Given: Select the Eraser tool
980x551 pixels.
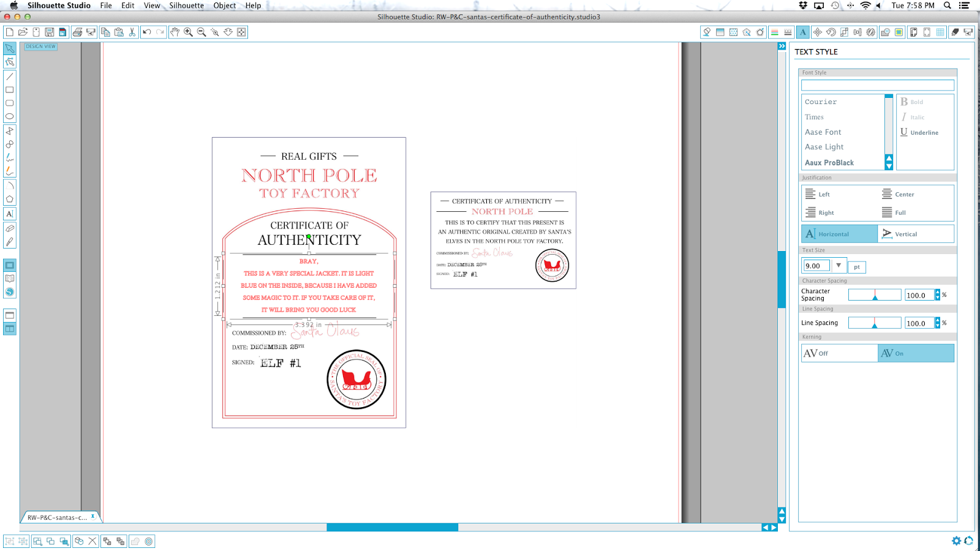Looking at the screenshot, I should pos(10,228).
